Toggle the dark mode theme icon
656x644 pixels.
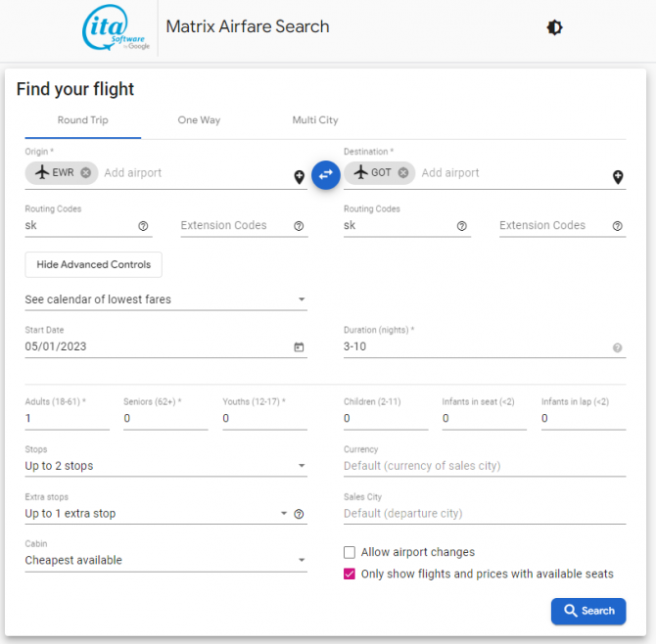(x=554, y=27)
